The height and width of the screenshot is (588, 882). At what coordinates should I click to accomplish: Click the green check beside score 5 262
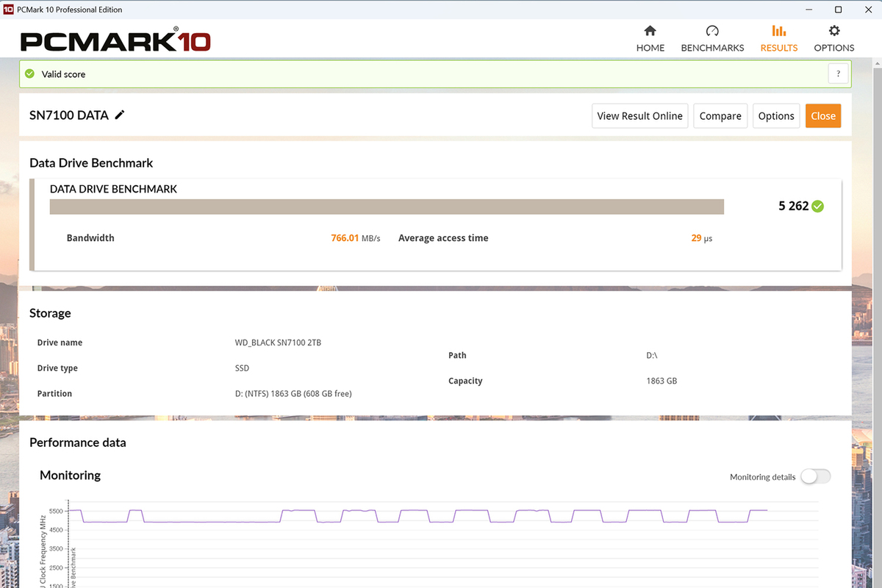click(817, 207)
